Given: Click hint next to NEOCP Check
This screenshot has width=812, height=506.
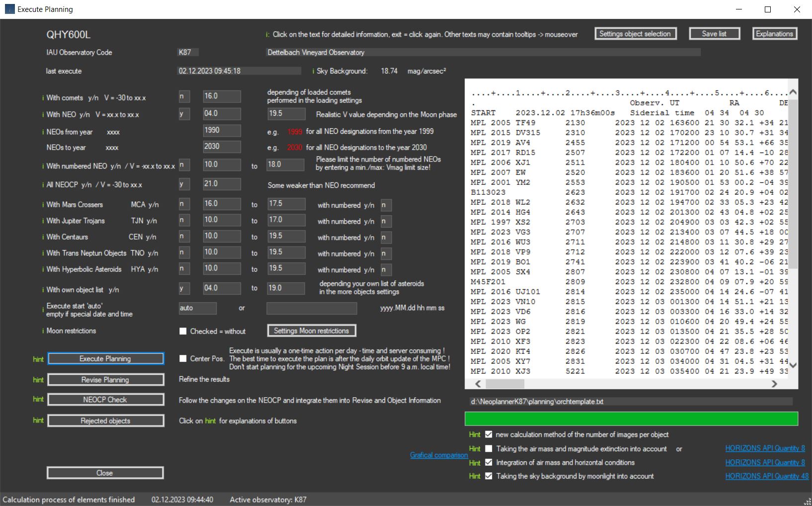Looking at the screenshot, I should pyautogui.click(x=38, y=399).
